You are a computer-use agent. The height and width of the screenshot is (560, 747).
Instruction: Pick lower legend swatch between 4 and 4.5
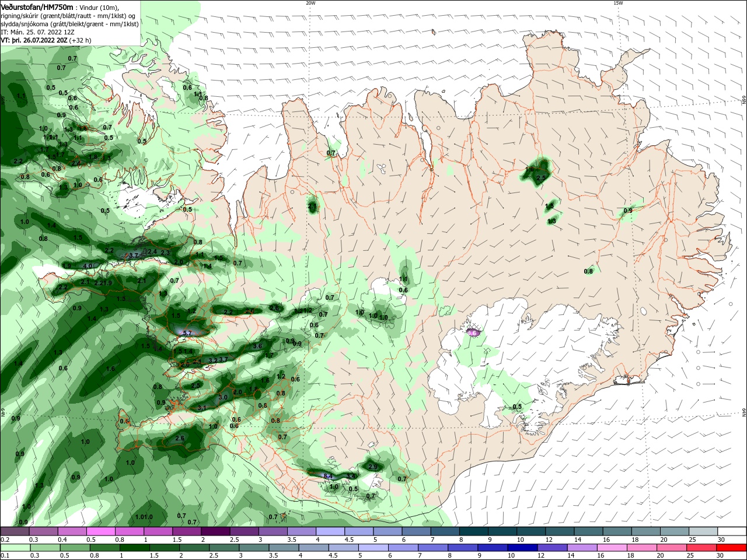coord(314,548)
